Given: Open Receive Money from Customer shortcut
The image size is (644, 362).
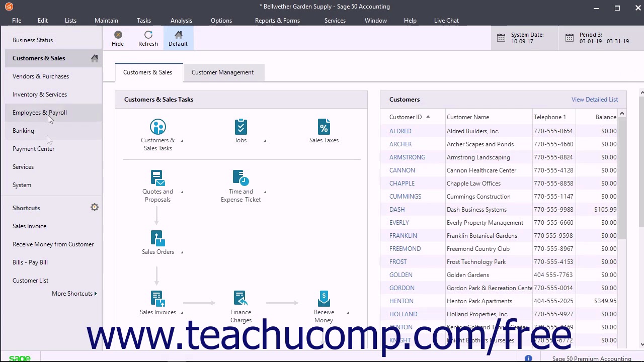Looking at the screenshot, I should [53, 244].
